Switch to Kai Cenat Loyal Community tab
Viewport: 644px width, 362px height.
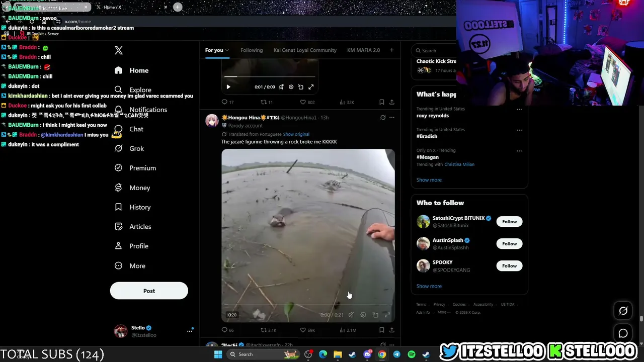(305, 50)
